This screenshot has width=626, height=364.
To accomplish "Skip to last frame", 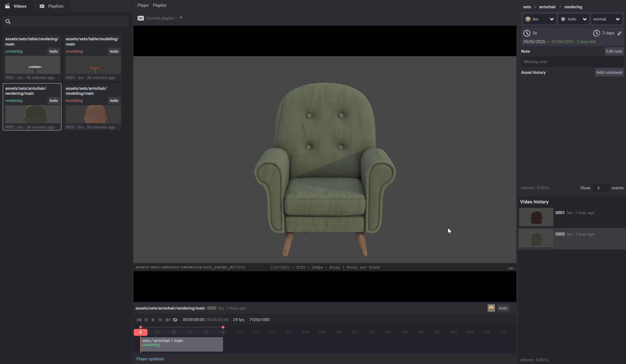I will (x=168, y=320).
